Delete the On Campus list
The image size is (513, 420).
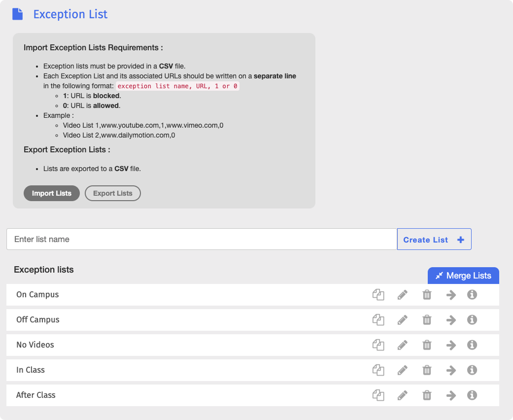pos(427,295)
